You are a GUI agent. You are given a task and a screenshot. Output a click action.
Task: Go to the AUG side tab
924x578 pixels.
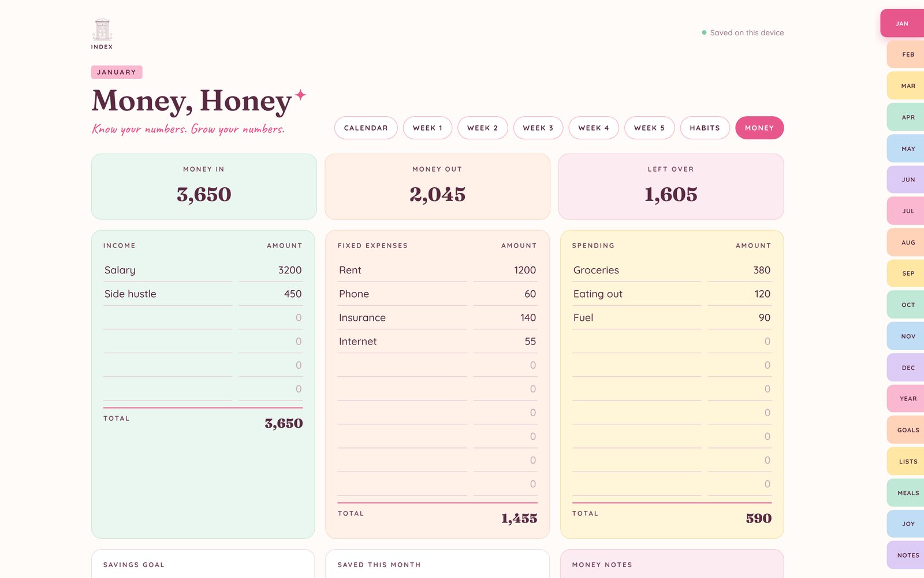906,243
